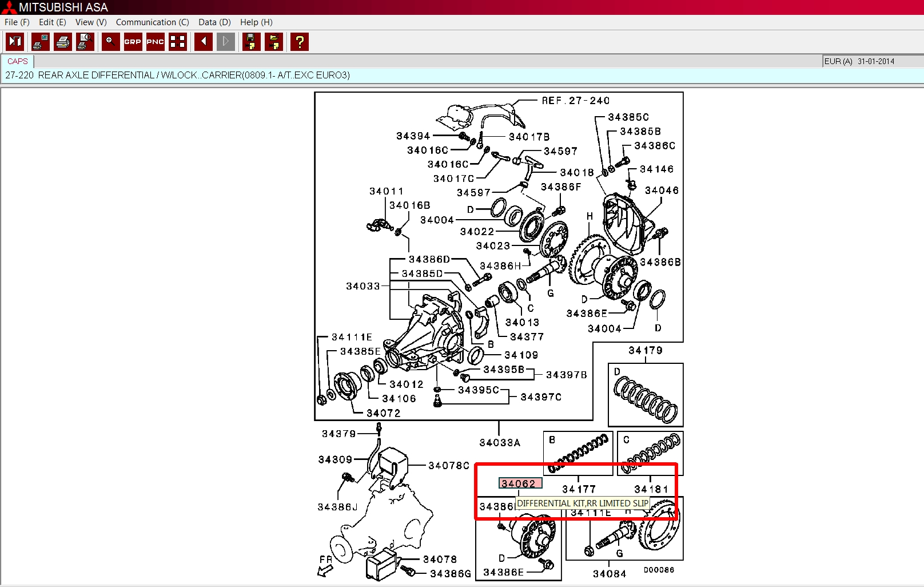Click part callout 34072
Screen dimensions: 924x587
point(384,413)
